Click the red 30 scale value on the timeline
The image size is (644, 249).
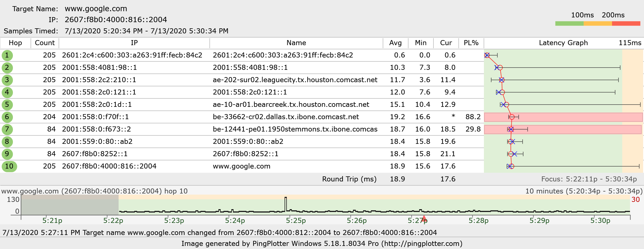[636, 200]
